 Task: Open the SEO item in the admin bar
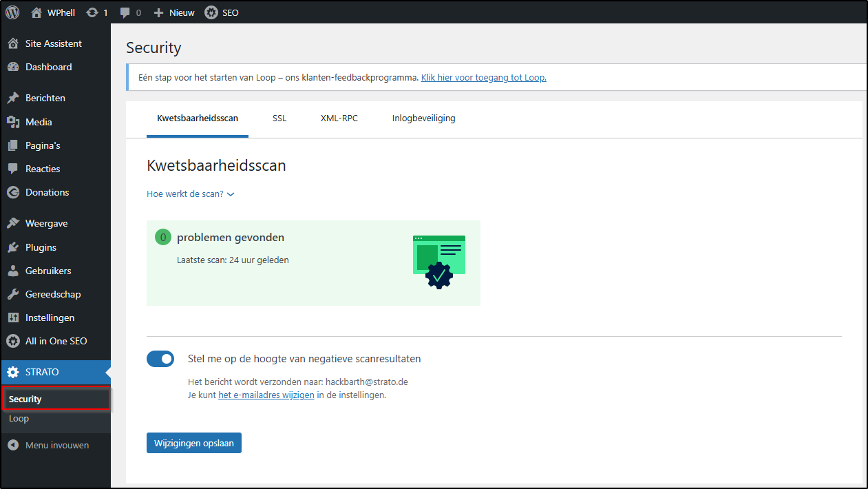[x=222, y=12]
